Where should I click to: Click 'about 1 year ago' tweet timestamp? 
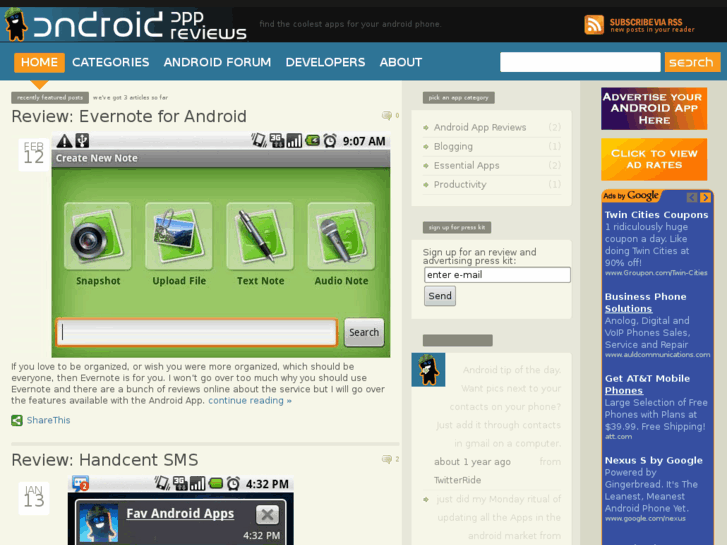[x=472, y=462]
